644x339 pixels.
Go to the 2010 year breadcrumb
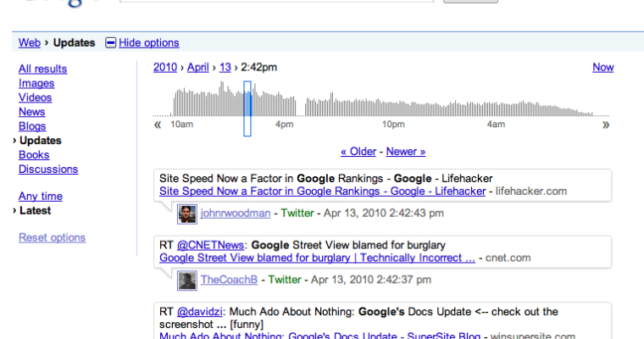tap(165, 68)
